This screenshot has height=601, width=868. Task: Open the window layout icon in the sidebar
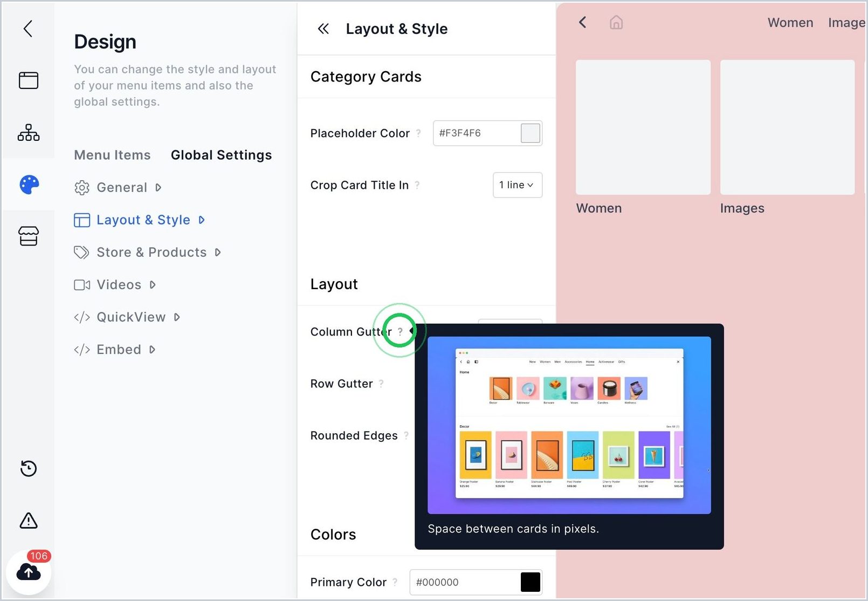click(x=29, y=80)
